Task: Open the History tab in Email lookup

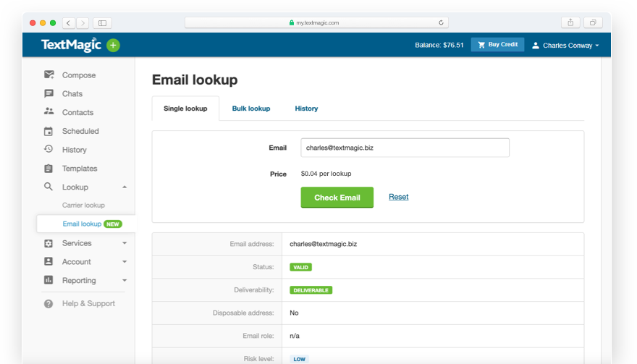Action: [x=306, y=109]
